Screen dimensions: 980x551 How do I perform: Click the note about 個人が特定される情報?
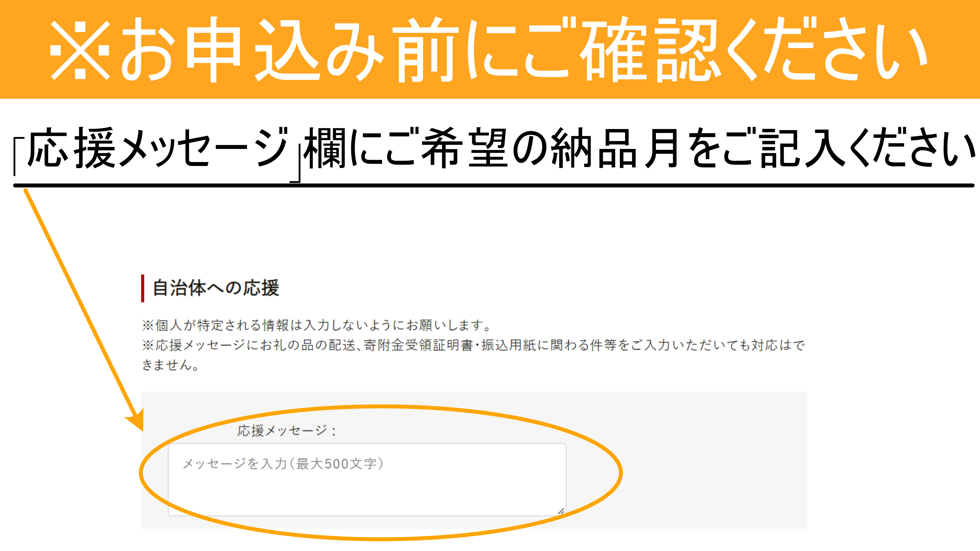pos(317,325)
